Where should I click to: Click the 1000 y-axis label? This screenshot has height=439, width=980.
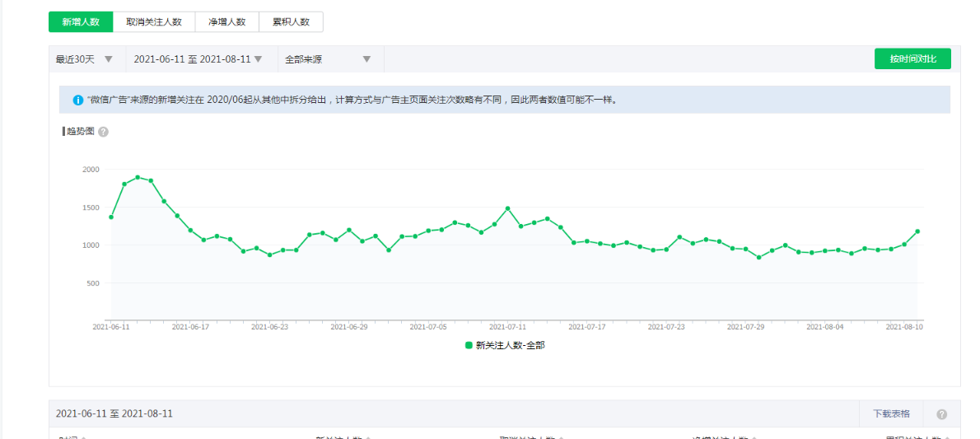point(91,245)
